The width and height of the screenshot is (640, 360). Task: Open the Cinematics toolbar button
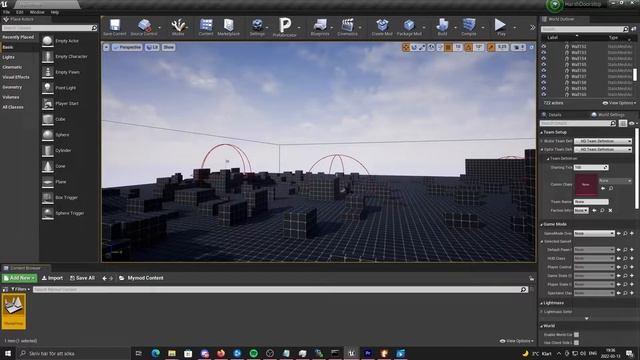click(x=347, y=27)
